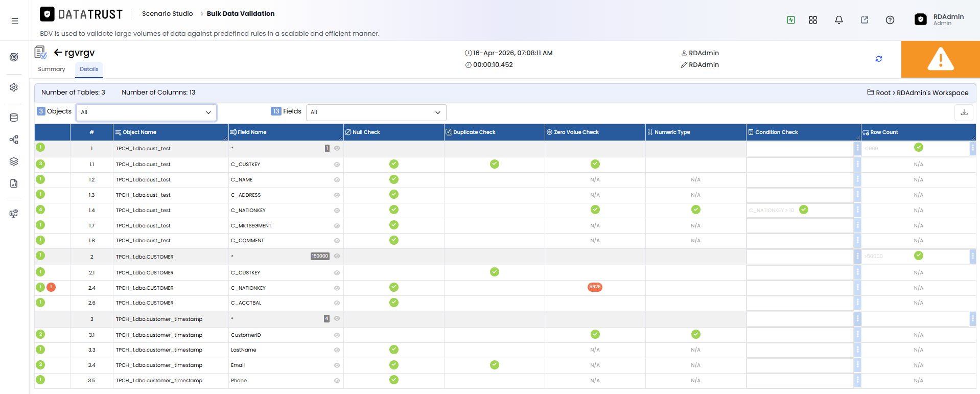The height and width of the screenshot is (394, 980).
Task: Switch to the Summary tab
Action: pos(52,69)
